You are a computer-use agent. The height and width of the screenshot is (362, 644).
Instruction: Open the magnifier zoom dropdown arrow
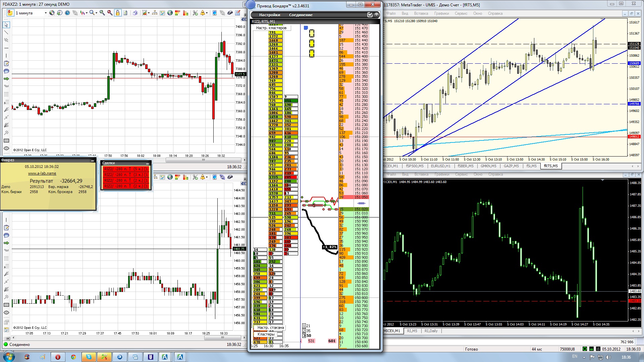click(x=96, y=13)
